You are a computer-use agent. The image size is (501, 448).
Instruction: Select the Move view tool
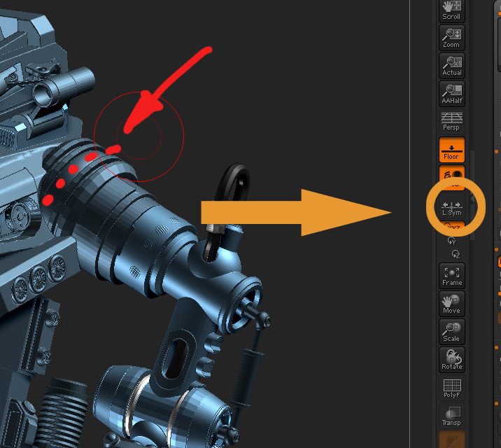coord(452,304)
